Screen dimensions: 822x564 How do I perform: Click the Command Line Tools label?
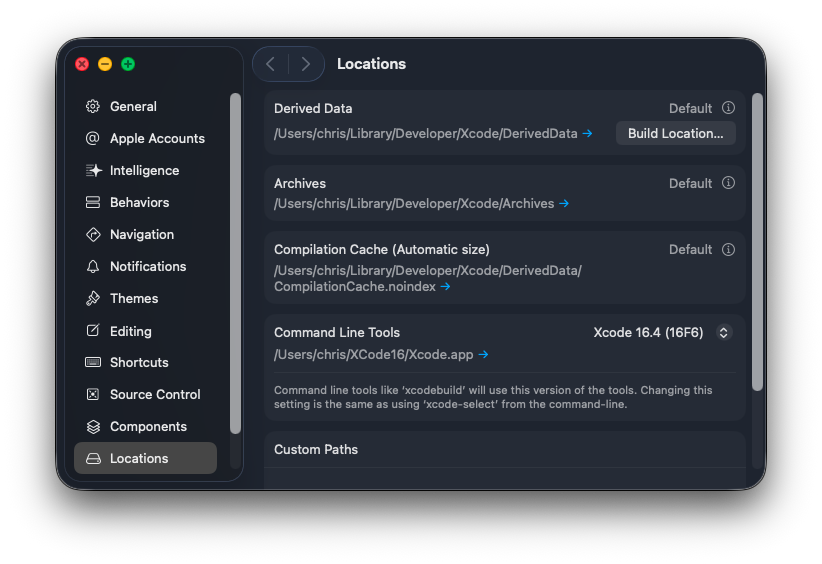pyautogui.click(x=337, y=333)
